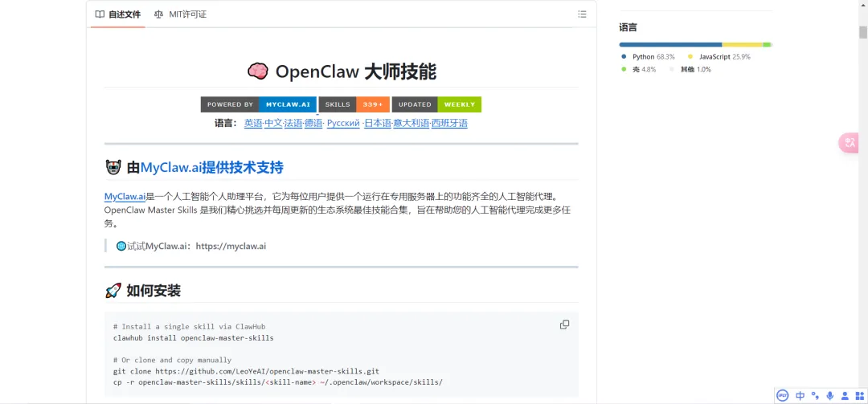
Task: Click the cp -r openclaw-master-skills command line
Action: [x=278, y=382]
